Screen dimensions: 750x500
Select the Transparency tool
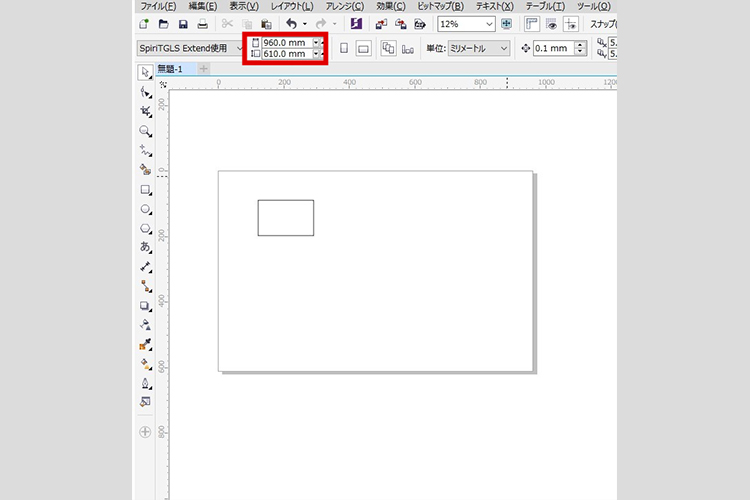pyautogui.click(x=145, y=325)
